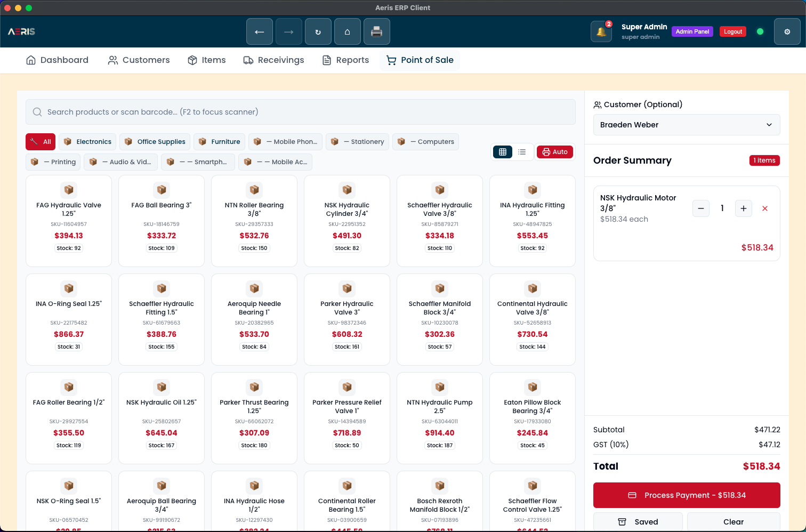Filter products by Office Supplies category

[x=155, y=142]
